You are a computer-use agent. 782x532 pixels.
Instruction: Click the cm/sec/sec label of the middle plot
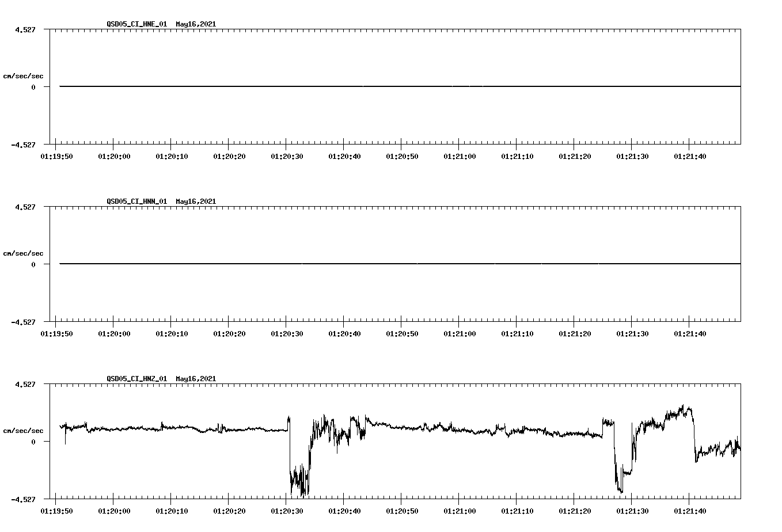24,253
